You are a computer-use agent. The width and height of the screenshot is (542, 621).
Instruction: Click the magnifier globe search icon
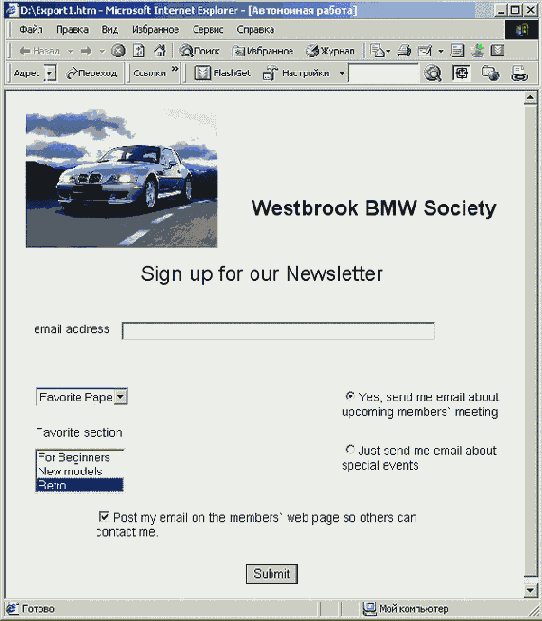[432, 73]
